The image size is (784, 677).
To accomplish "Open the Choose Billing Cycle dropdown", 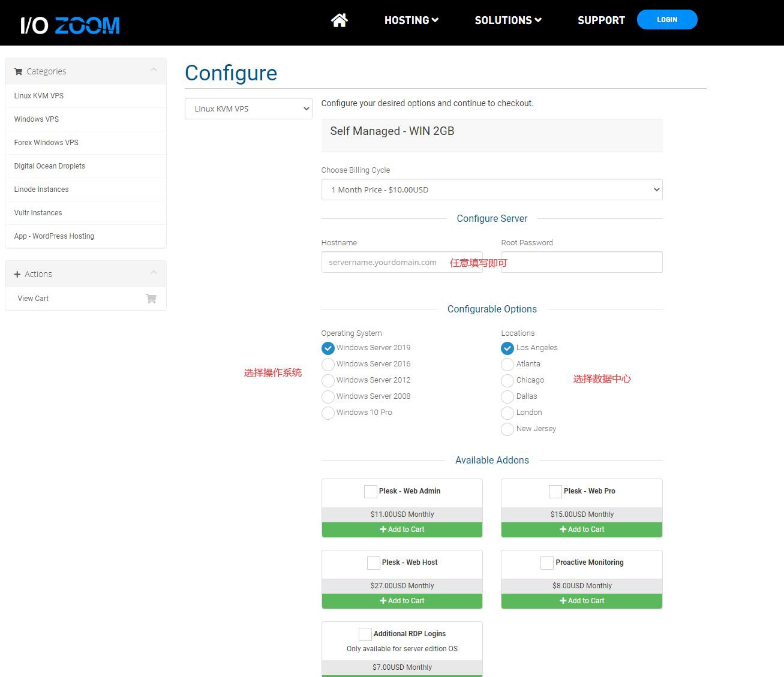I will [492, 189].
